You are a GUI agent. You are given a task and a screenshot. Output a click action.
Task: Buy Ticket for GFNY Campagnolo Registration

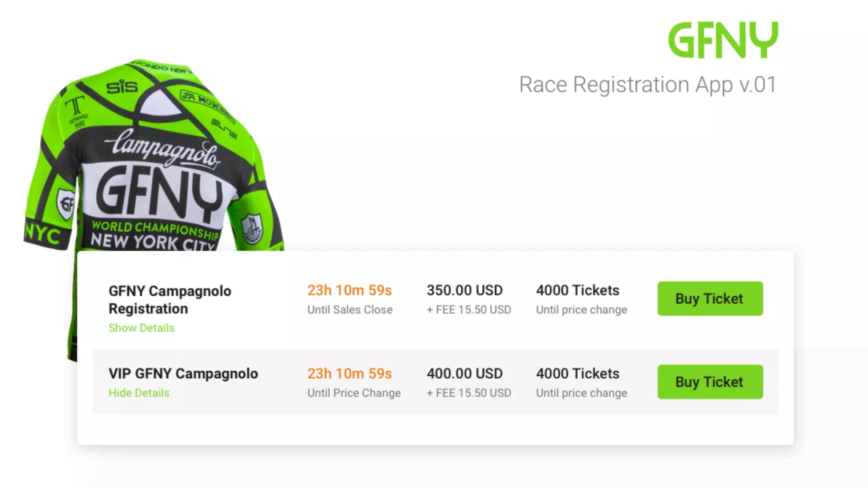[710, 299]
